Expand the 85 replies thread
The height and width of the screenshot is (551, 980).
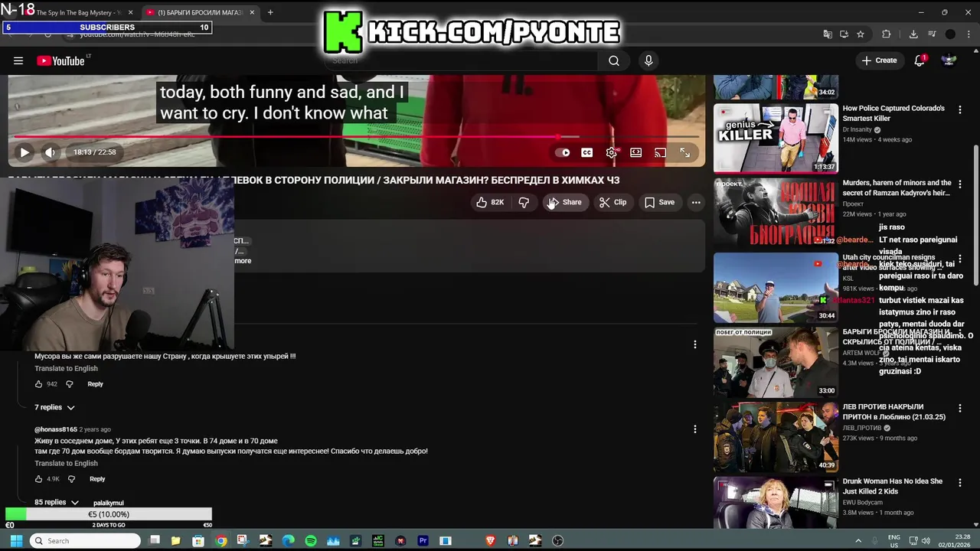[57, 502]
